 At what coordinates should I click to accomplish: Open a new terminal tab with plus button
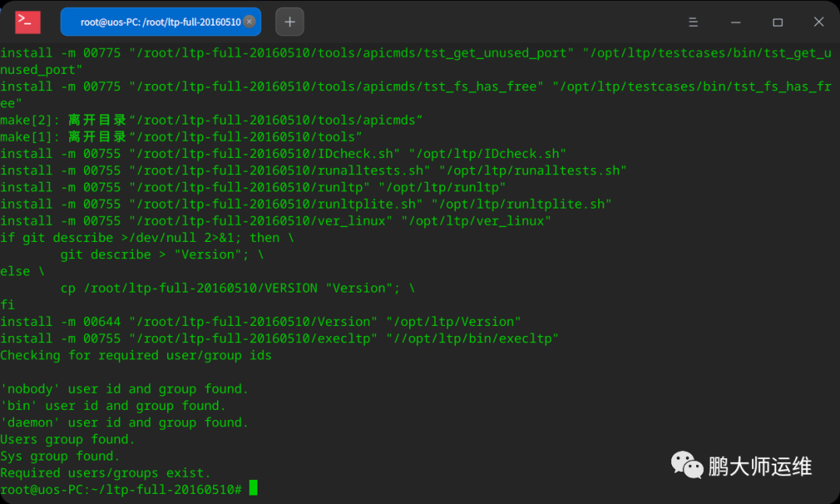click(x=289, y=22)
